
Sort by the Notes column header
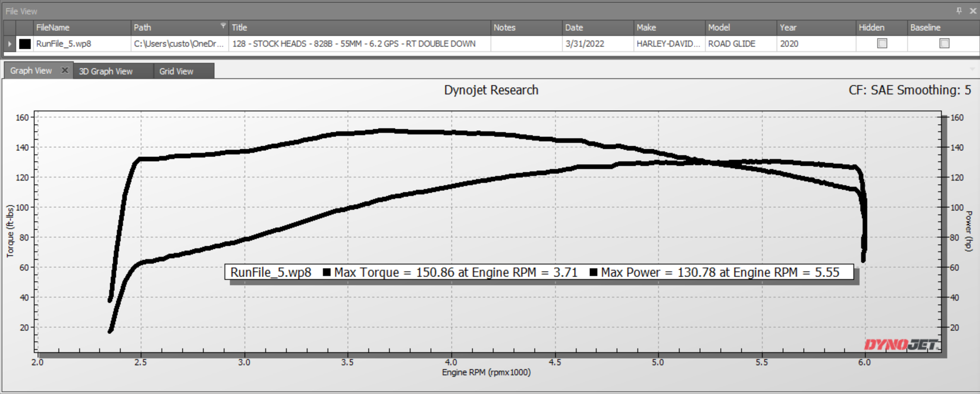pyautogui.click(x=526, y=28)
